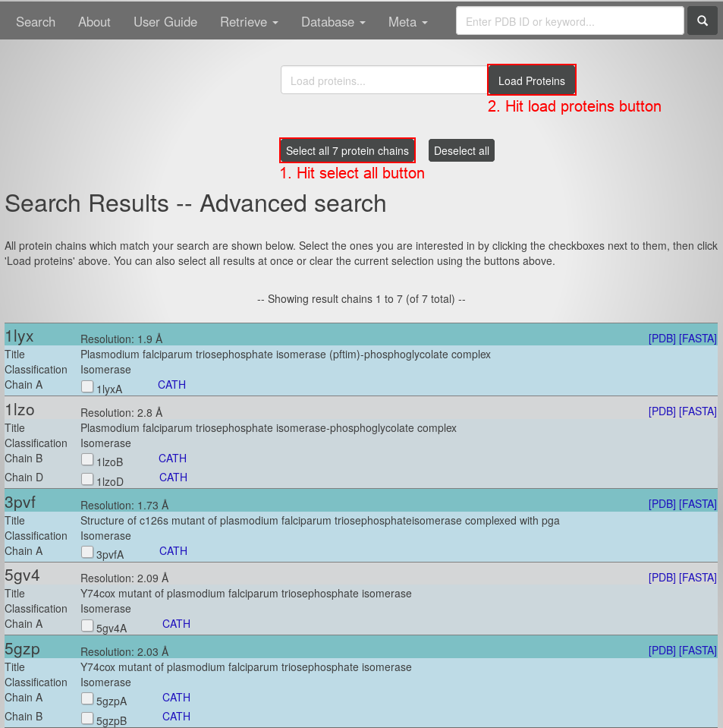The image size is (723, 728).
Task: Select the 5gzpB chain checkbox
Action: point(87,717)
